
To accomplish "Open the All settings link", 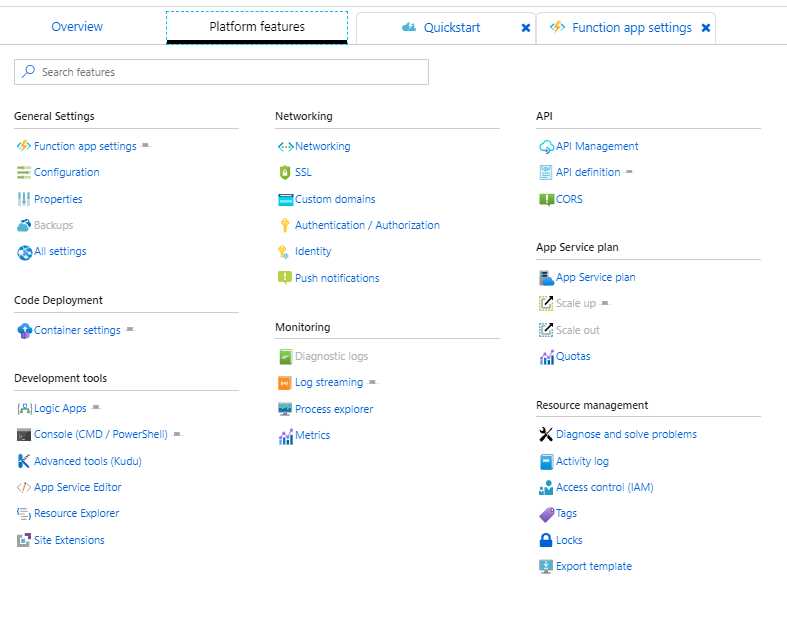I will [x=60, y=251].
